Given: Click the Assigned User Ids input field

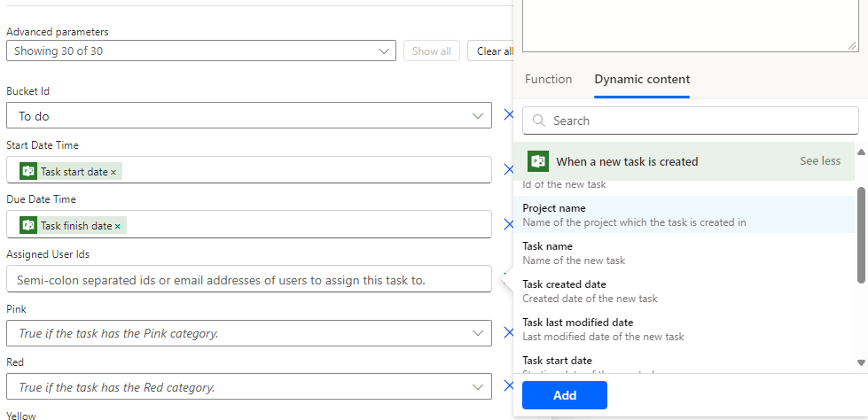Looking at the screenshot, I should point(249,279).
